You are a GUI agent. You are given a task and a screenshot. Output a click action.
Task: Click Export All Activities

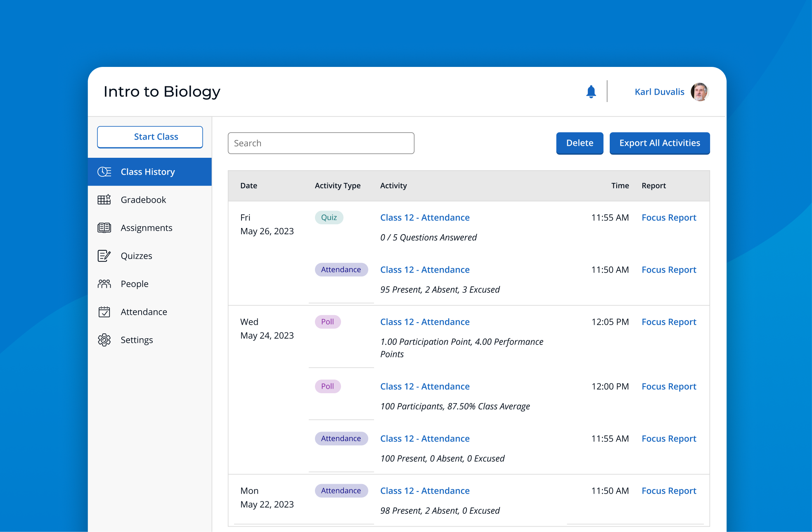[x=659, y=143]
